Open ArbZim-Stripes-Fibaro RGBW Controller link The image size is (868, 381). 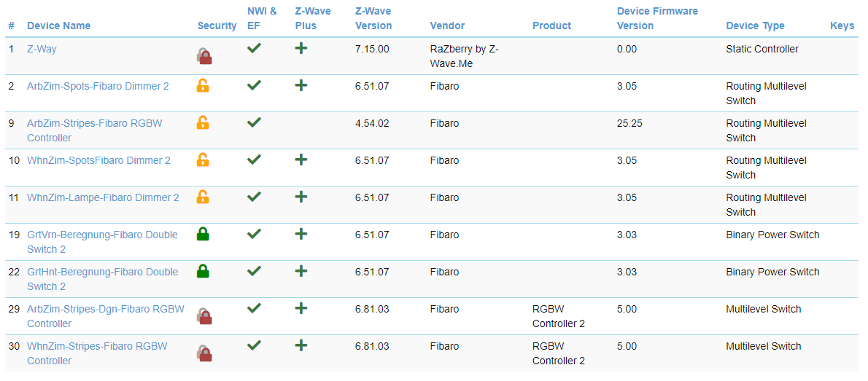[x=95, y=130]
